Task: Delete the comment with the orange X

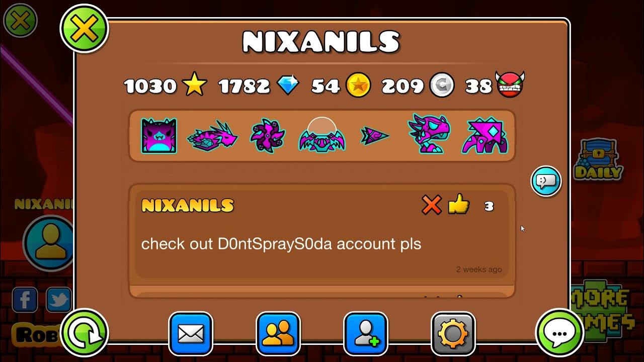Action: tap(431, 205)
